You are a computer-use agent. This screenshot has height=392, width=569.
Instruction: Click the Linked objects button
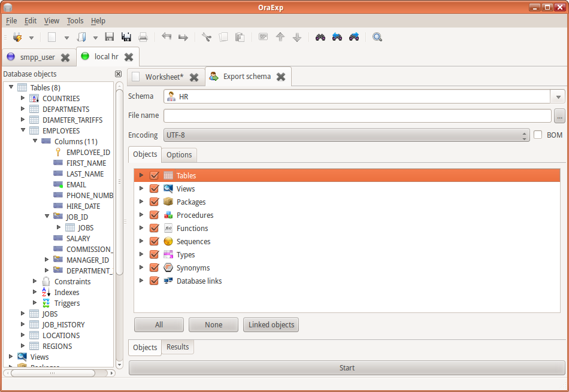[x=271, y=324]
